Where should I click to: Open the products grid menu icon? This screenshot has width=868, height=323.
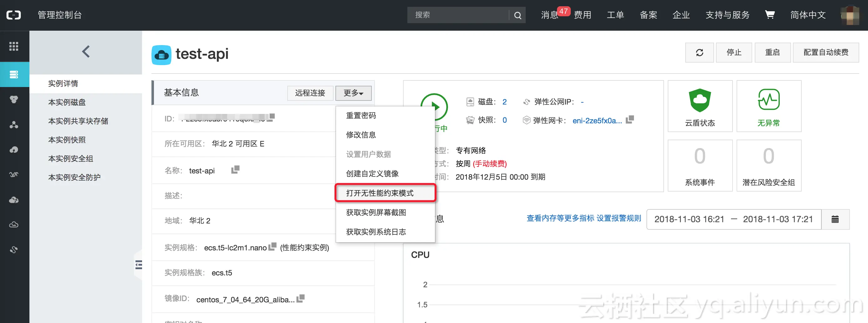coord(14,46)
